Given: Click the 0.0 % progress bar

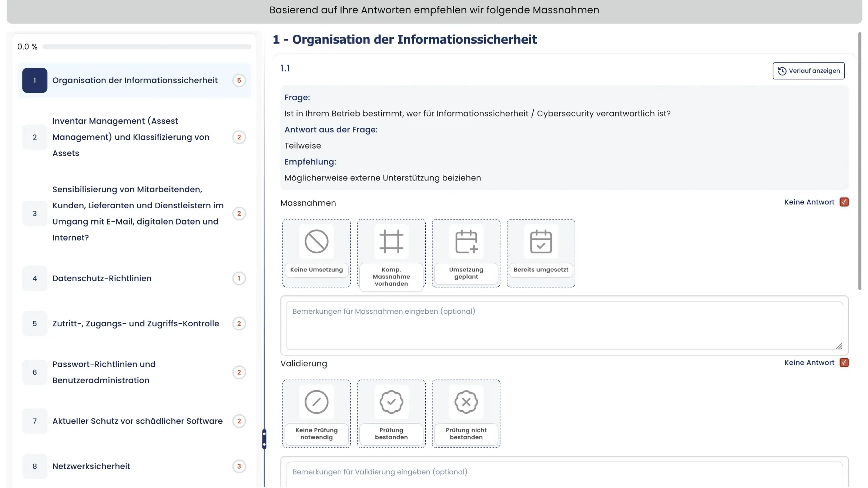Looking at the screenshot, I should [147, 47].
